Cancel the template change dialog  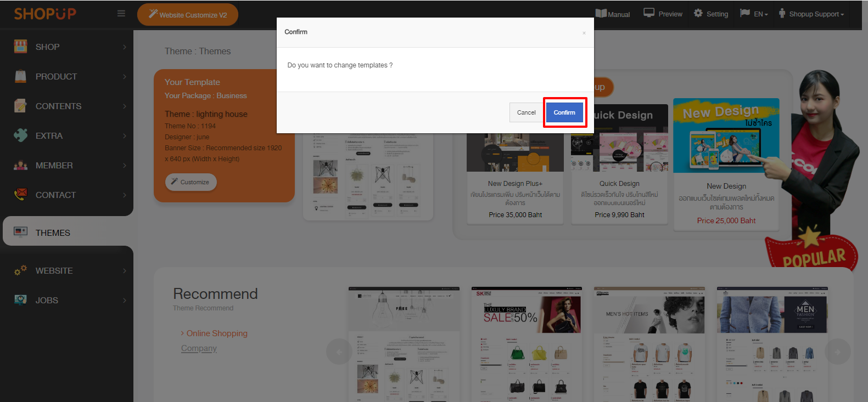(x=526, y=112)
